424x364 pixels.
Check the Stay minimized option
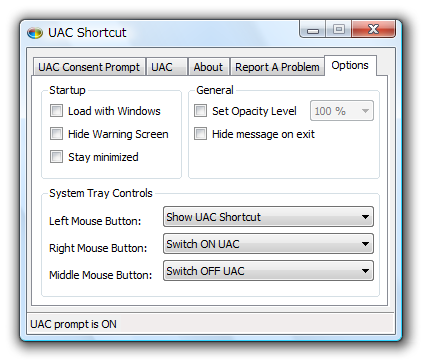point(56,157)
